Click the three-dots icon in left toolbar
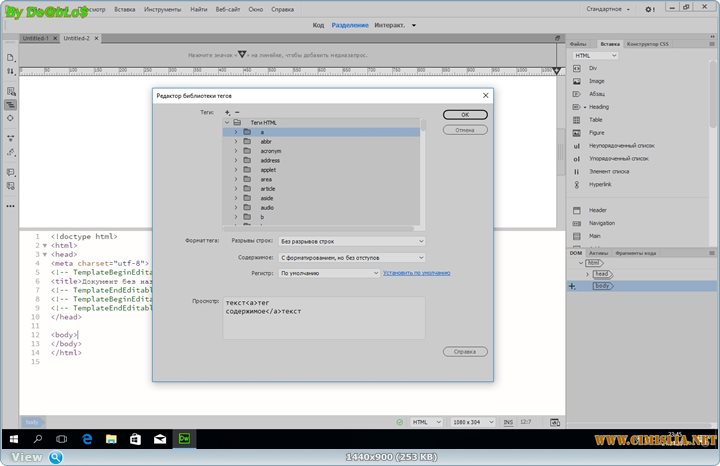Screen dimensions: 720x466 click(x=10, y=204)
